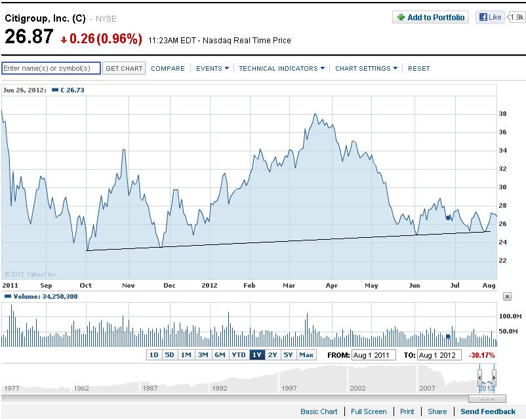Open the CHART SETTINGS dropdown

366,68
